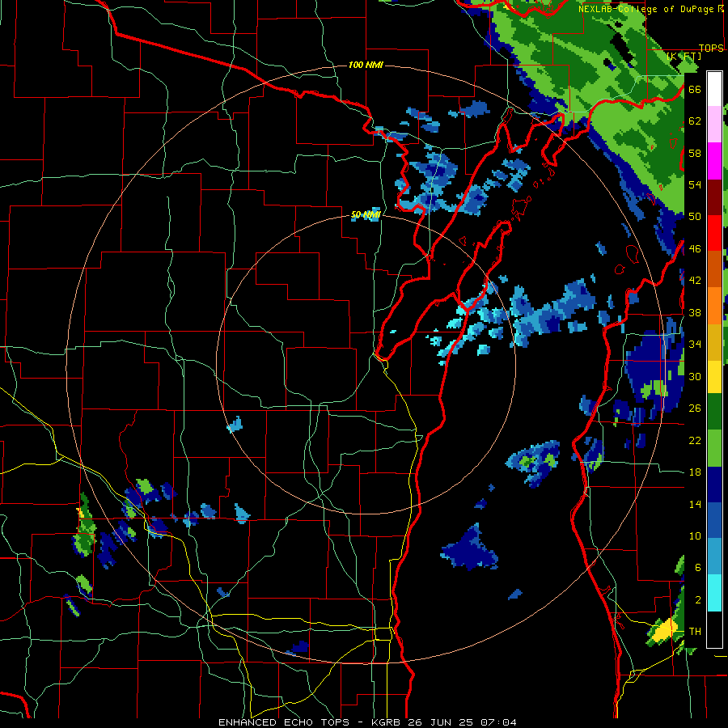Viewport: 728px width, 728px height.
Task: Click the 38 value on legend scale
Action: 695,312
